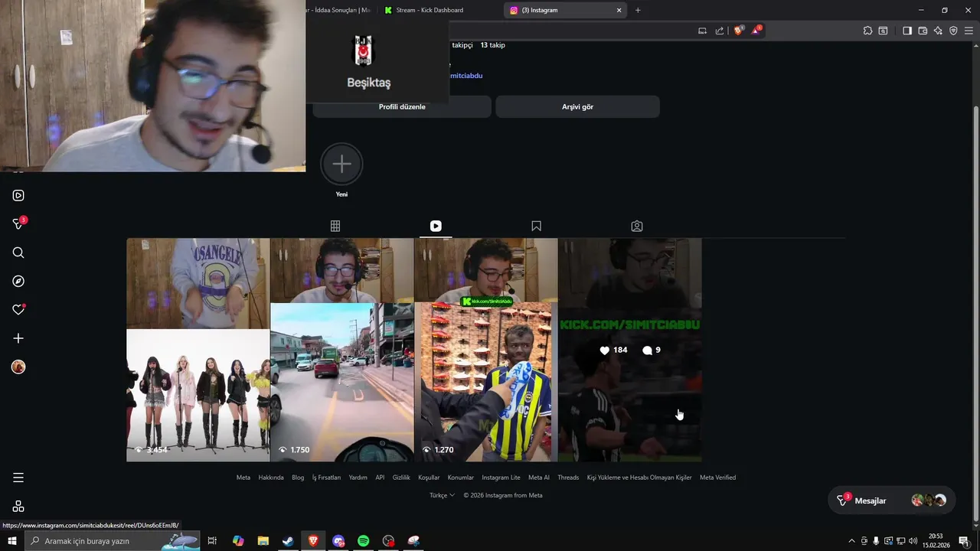Click Brave Shields lion icon in address bar

738,31
